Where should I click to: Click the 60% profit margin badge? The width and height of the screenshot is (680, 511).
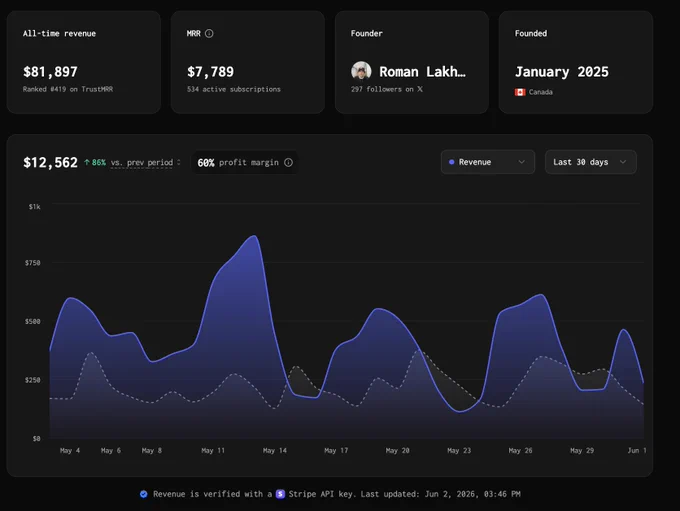pos(245,162)
